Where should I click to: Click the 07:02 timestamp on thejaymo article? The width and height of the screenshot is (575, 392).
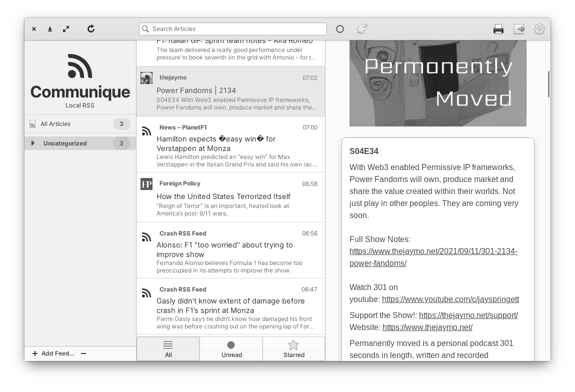(310, 77)
